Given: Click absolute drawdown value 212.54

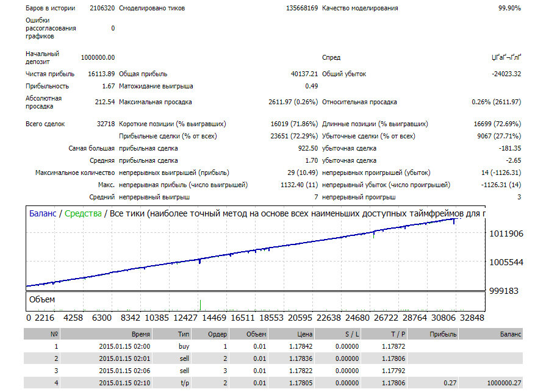Looking at the screenshot, I should (105, 102).
